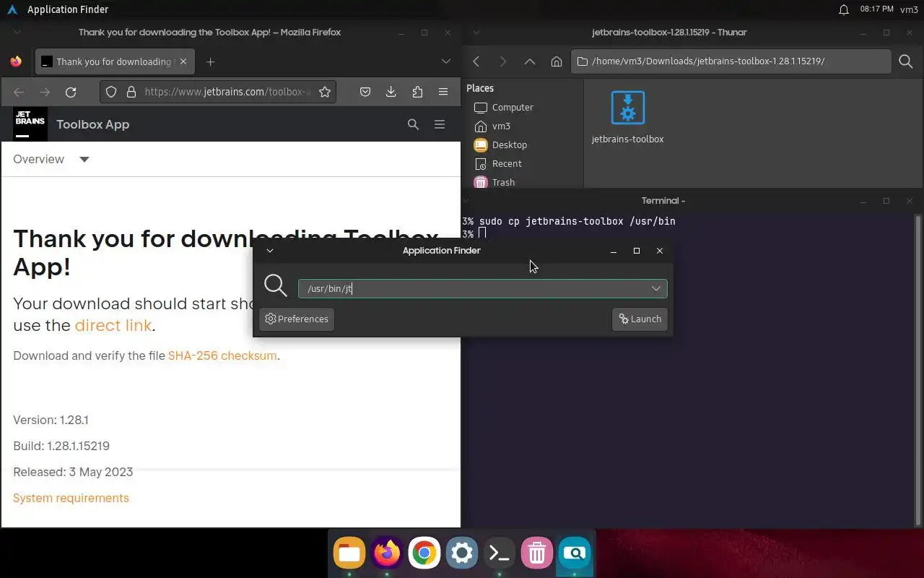Open the Firefox hamburger application menu
The height and width of the screenshot is (578, 924).
[443, 92]
